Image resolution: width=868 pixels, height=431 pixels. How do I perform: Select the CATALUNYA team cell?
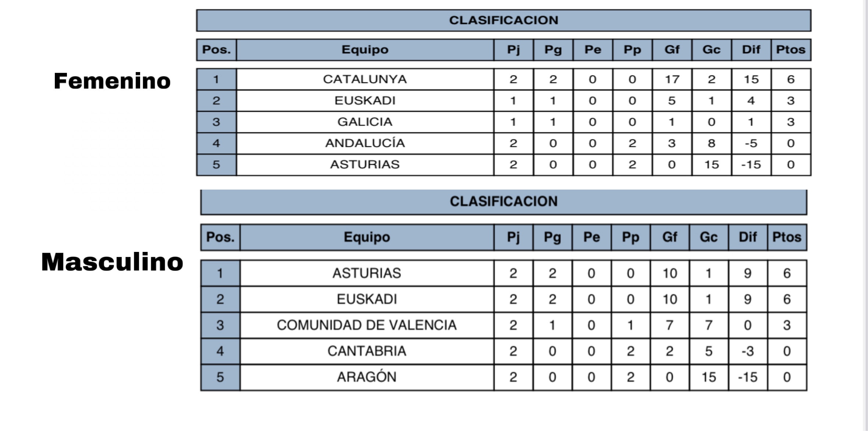point(365,79)
